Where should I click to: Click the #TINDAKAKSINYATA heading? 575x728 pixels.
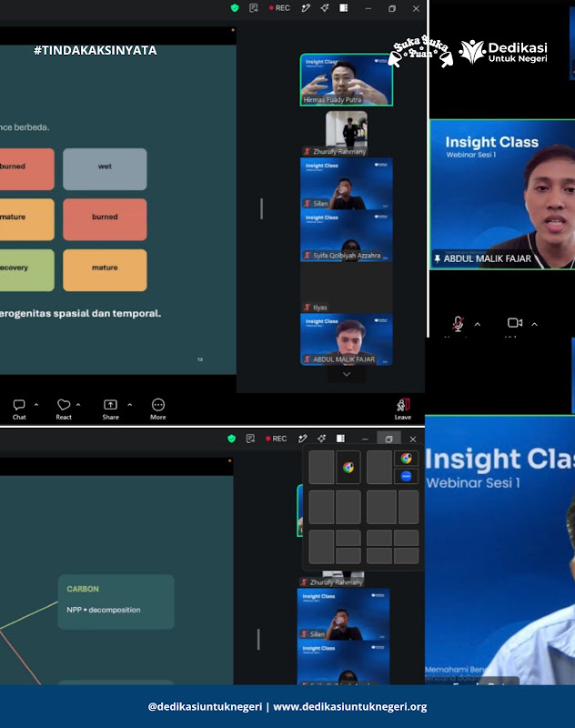pos(96,50)
